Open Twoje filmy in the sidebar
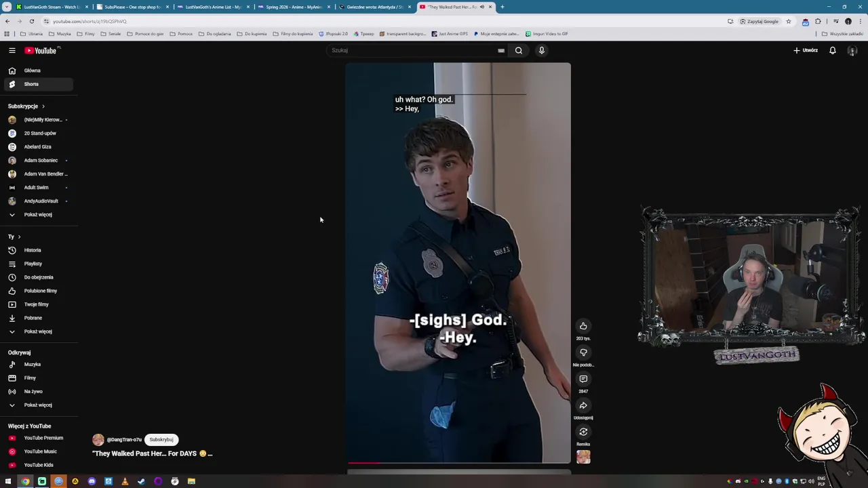868x488 pixels. tap(38, 304)
